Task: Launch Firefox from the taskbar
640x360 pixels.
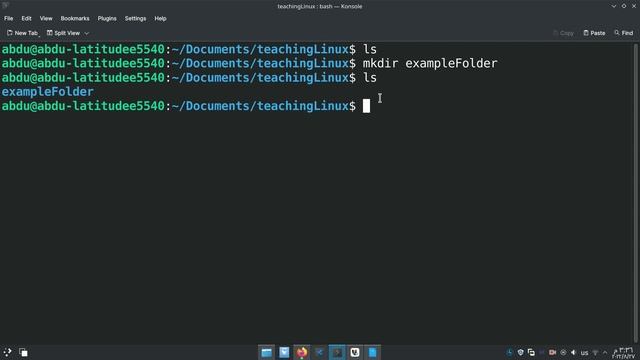Action: pyautogui.click(x=302, y=352)
